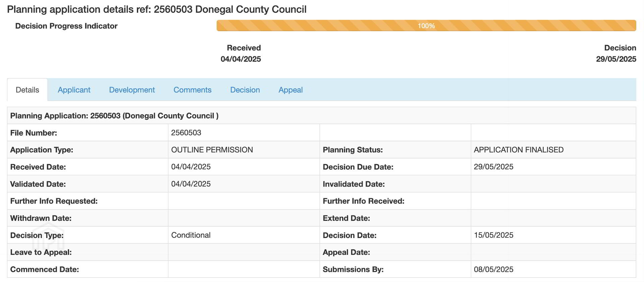The width and height of the screenshot is (644, 282).
Task: Click the Validated Date value cell
Action: (191, 184)
